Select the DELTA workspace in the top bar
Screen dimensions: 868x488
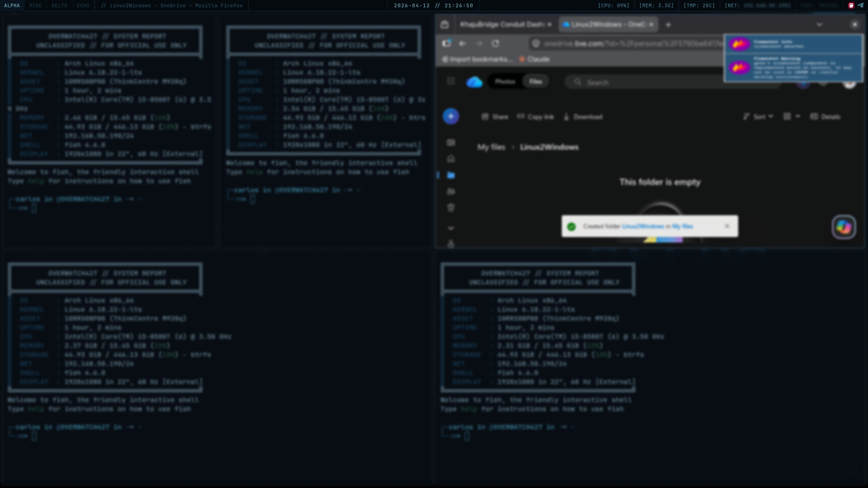pos(59,5)
